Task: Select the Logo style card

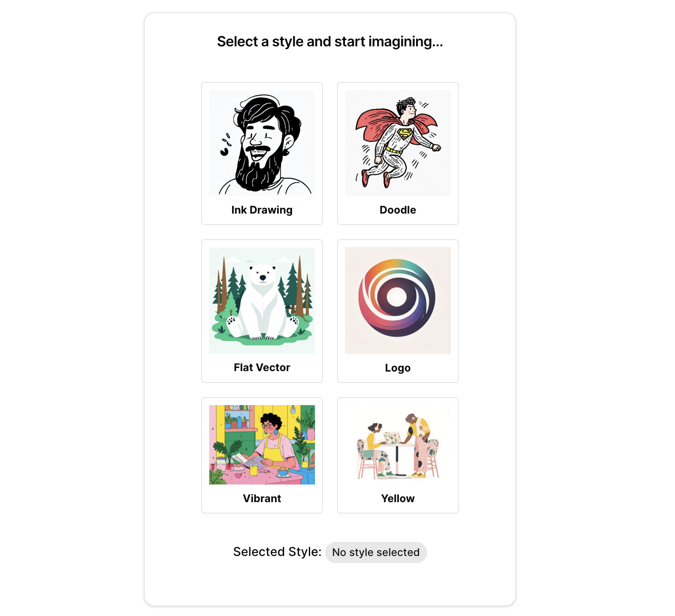Action: click(x=398, y=311)
